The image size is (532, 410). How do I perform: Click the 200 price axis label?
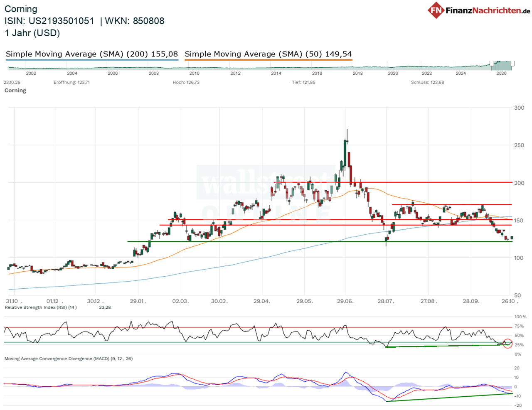pos(519,183)
